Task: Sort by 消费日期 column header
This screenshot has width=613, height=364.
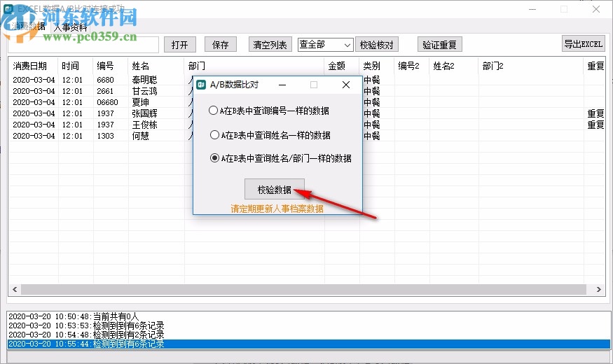Action: point(34,66)
